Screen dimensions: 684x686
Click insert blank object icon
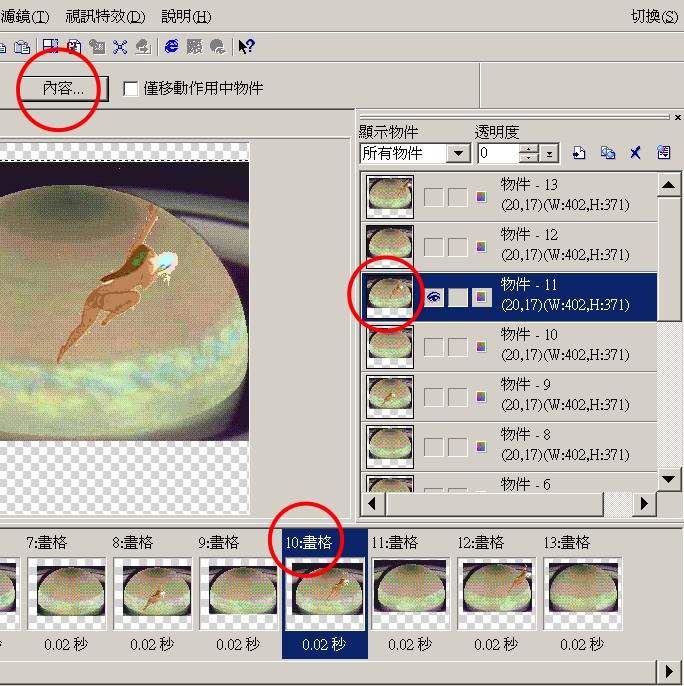pyautogui.click(x=579, y=153)
